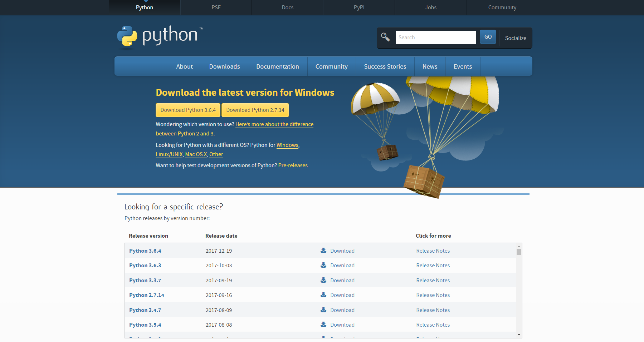Focus the Search input field
Image resolution: width=644 pixels, height=342 pixels.
click(x=435, y=37)
